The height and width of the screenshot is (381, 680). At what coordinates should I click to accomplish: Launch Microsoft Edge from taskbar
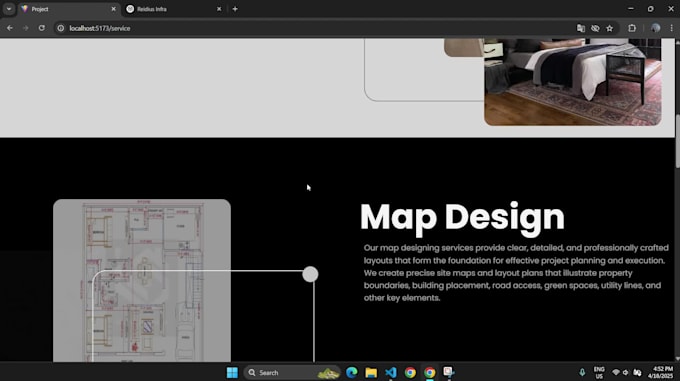(x=352, y=372)
